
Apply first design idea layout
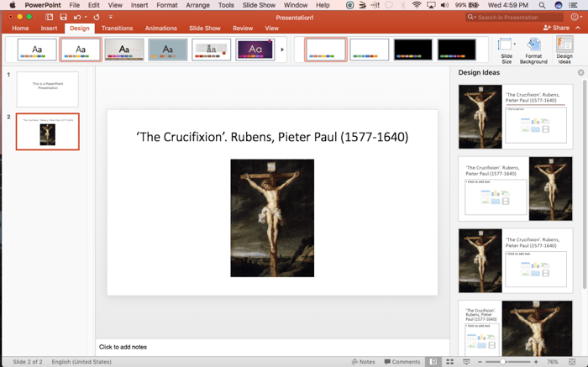(x=516, y=117)
